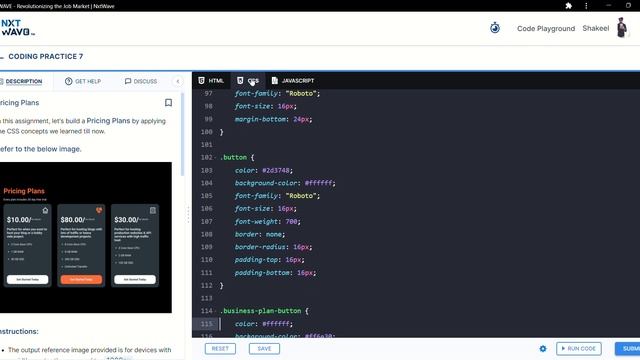Open the browser three-dot menu
The image size is (640, 360).
[586, 6]
